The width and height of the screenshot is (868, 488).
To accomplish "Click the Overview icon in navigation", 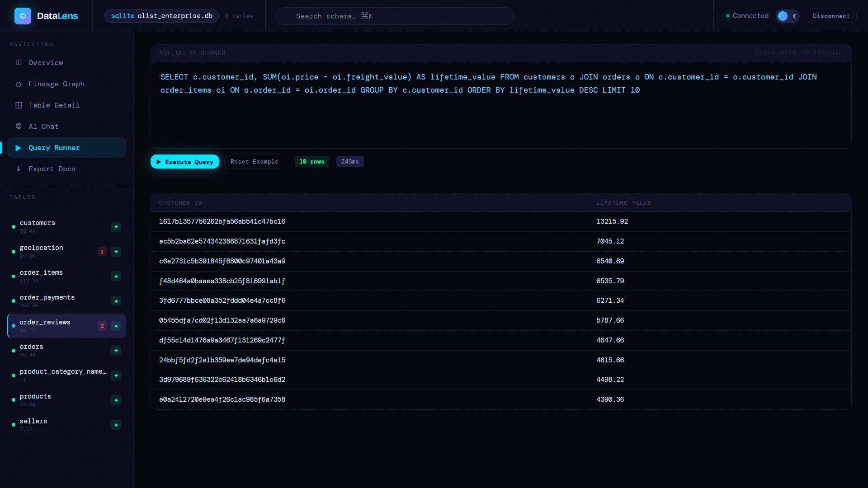I will [19, 62].
